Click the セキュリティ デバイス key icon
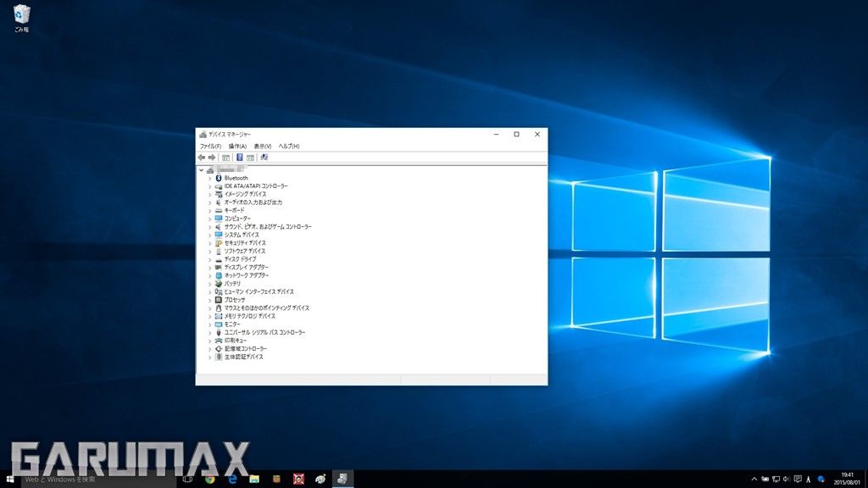The height and width of the screenshot is (488, 868). (x=219, y=243)
